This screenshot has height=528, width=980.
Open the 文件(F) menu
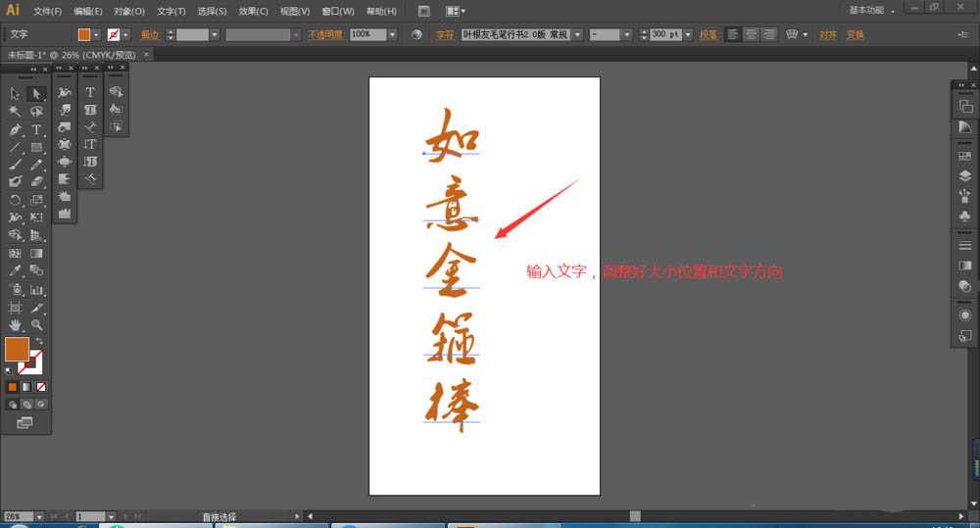(x=47, y=11)
